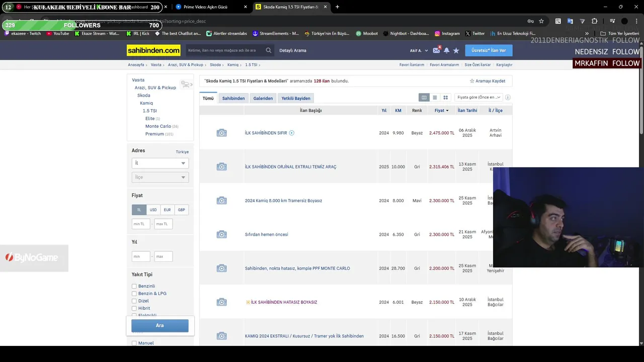644x362 pixels.
Task: Open Detaylı Arama link
Action: click(x=293, y=50)
